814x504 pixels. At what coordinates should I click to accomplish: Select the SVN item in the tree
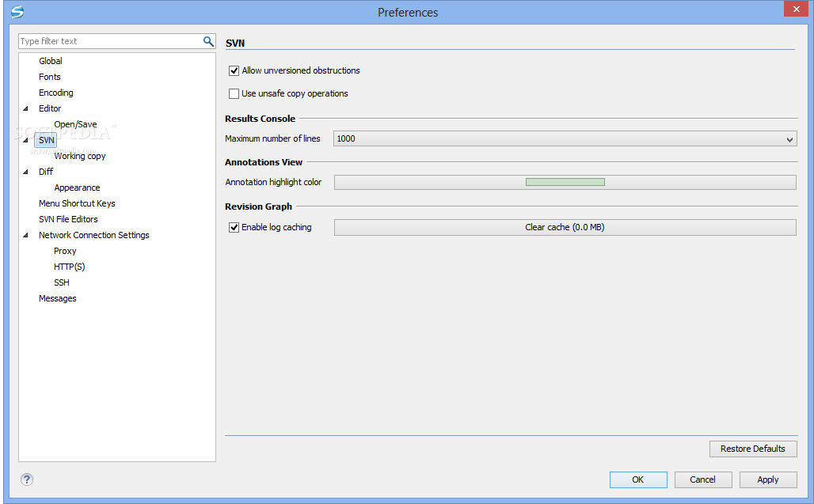[x=46, y=140]
